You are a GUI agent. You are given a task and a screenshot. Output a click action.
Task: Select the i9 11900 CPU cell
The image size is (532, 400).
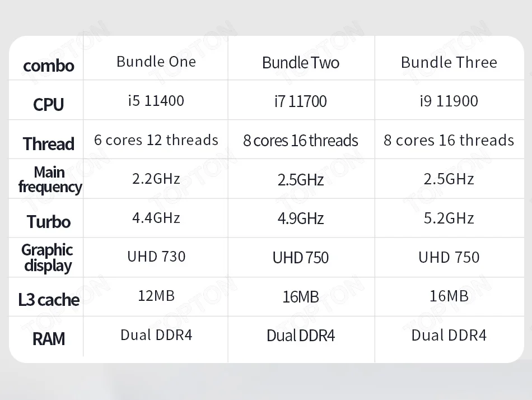pos(449,101)
